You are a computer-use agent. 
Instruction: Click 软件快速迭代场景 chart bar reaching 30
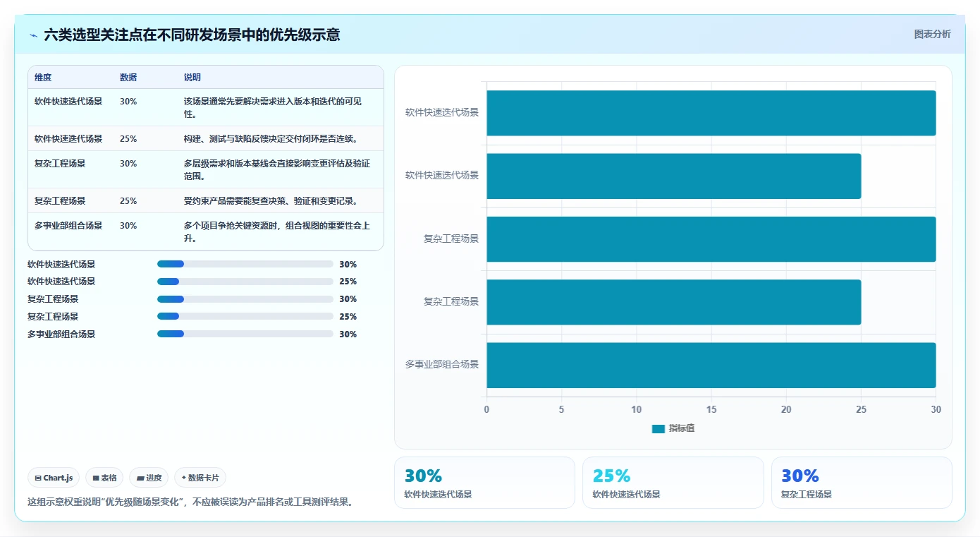pos(711,113)
